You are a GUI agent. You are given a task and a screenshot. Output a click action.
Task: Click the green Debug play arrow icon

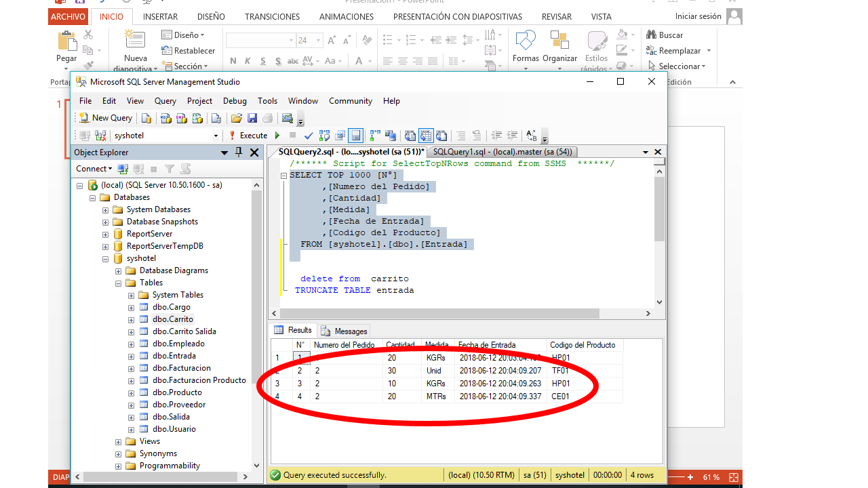[277, 136]
